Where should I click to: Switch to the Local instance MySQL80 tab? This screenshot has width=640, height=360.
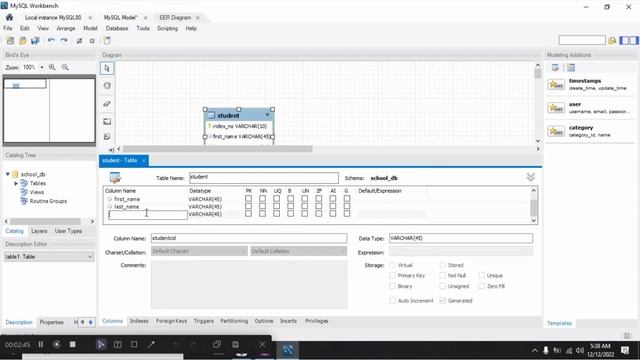pos(53,18)
